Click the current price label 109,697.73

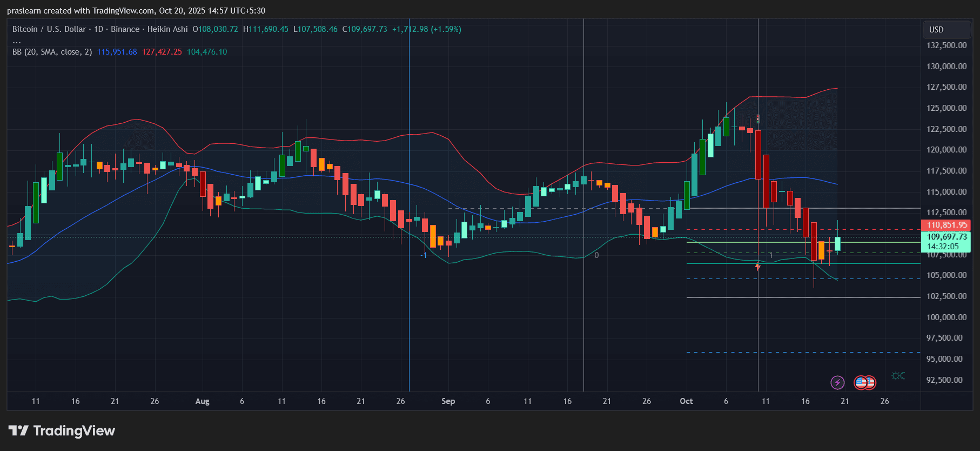pos(947,237)
